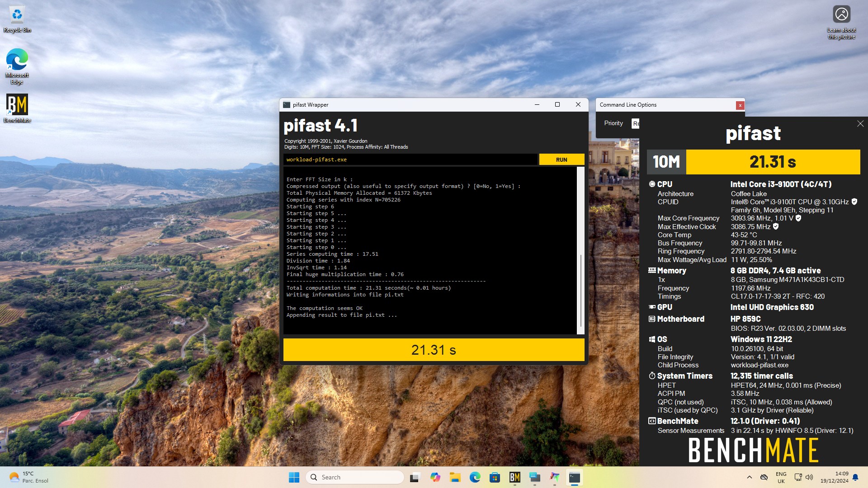This screenshot has width=868, height=488.
Task: Click the yellow 21.31 s score in BenchMate panel
Action: click(773, 162)
